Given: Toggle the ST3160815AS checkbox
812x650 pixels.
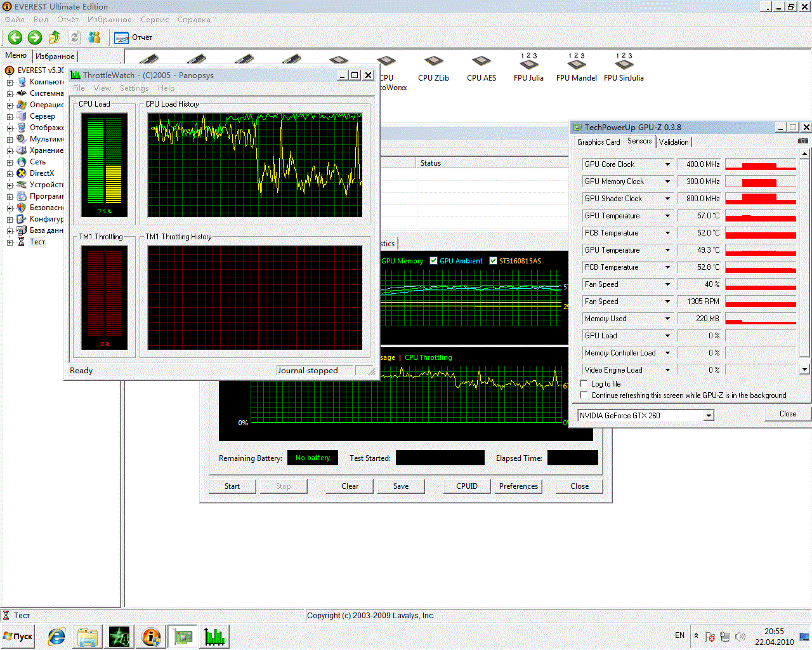Looking at the screenshot, I should click(x=493, y=261).
